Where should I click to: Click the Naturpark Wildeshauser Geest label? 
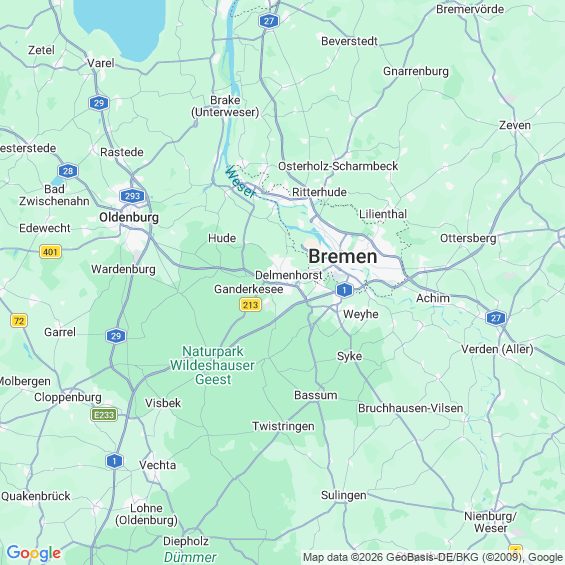pyautogui.click(x=213, y=365)
